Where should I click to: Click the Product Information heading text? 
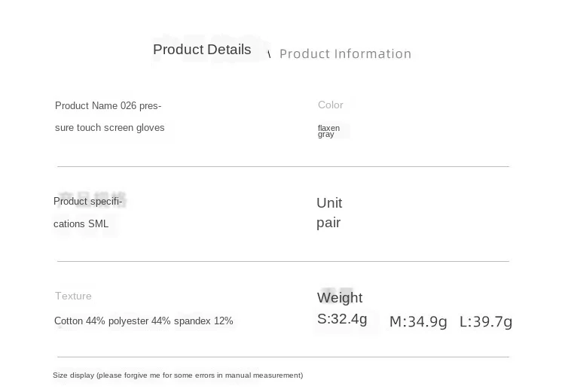point(345,54)
